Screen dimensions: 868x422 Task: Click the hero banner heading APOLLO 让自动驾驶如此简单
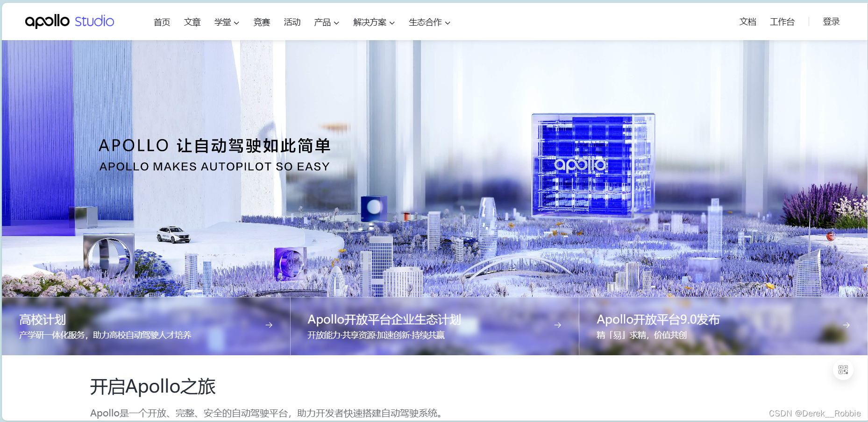point(215,146)
